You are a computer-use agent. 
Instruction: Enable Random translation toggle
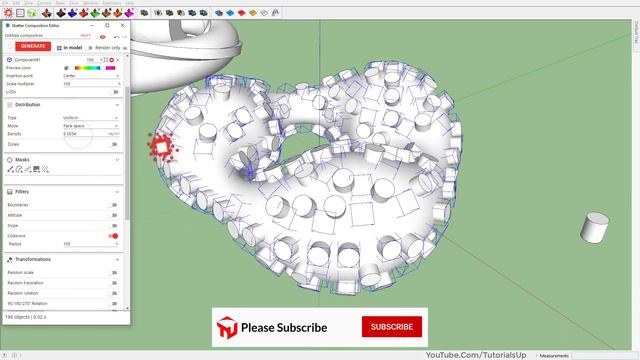coord(114,283)
